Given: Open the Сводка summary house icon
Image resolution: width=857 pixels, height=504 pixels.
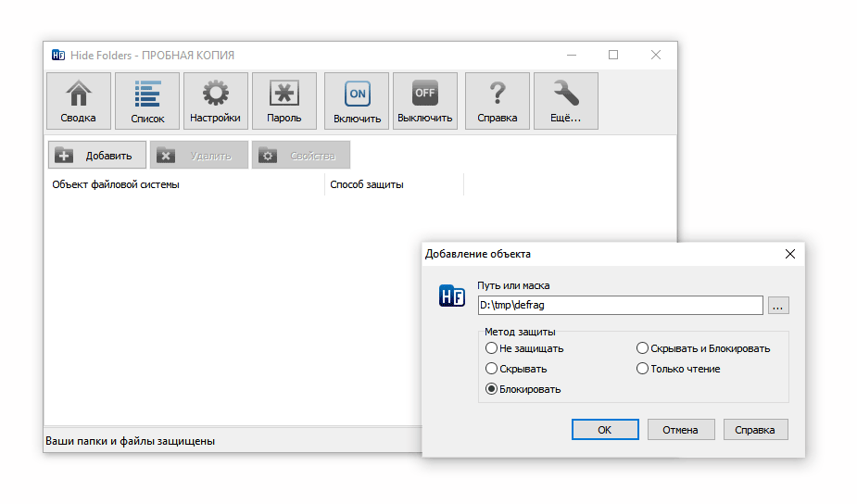Looking at the screenshot, I should click(79, 101).
